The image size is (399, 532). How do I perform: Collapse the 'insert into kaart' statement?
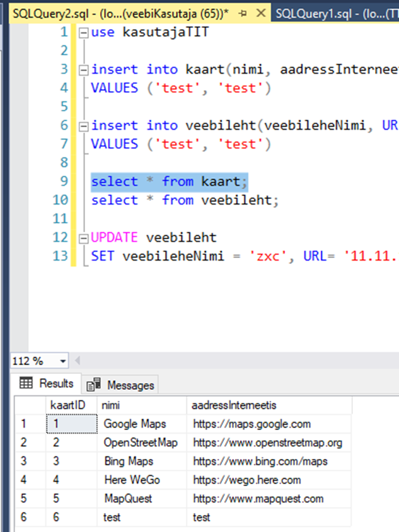click(x=83, y=70)
